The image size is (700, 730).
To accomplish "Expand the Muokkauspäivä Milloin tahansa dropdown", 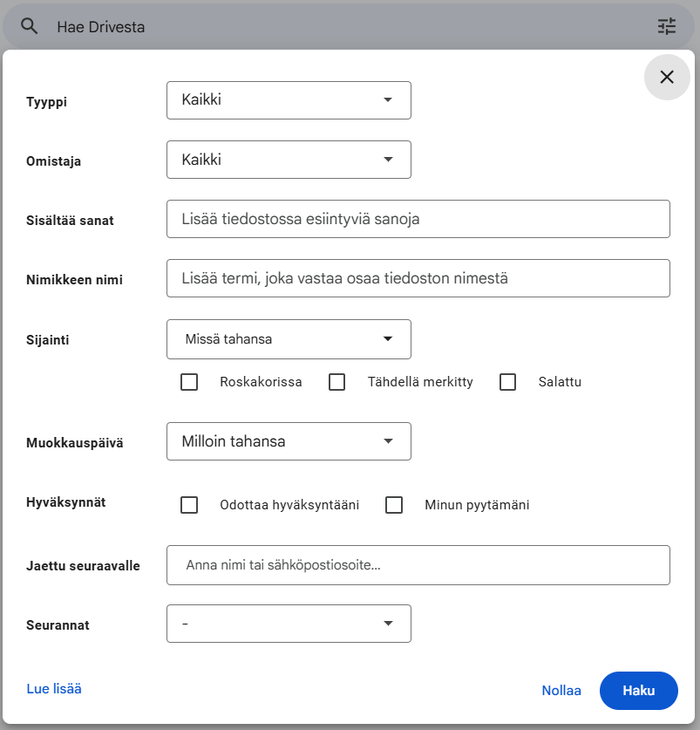I will pos(289,441).
